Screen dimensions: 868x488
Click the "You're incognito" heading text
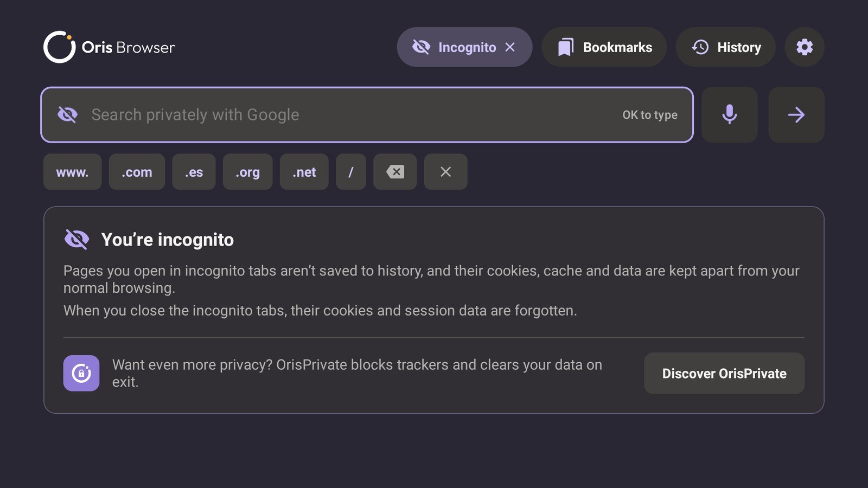tap(168, 240)
